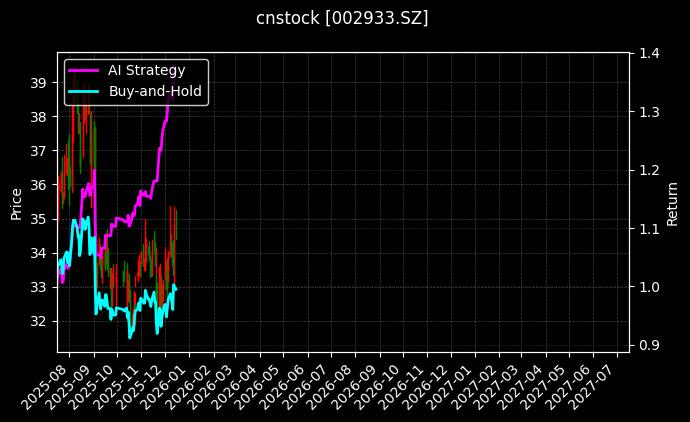The width and height of the screenshot is (690, 422).
Task: Click the 1.0 return tick label
Action: [x=648, y=287]
